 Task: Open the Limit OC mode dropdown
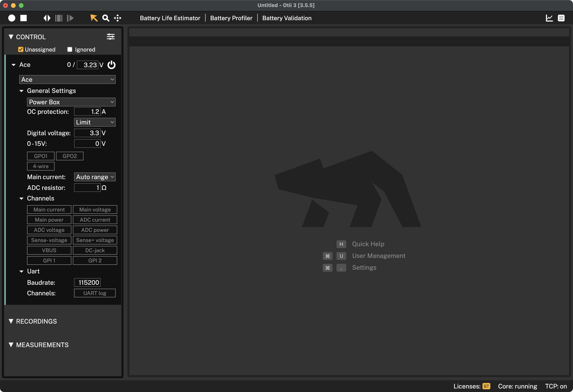point(95,122)
